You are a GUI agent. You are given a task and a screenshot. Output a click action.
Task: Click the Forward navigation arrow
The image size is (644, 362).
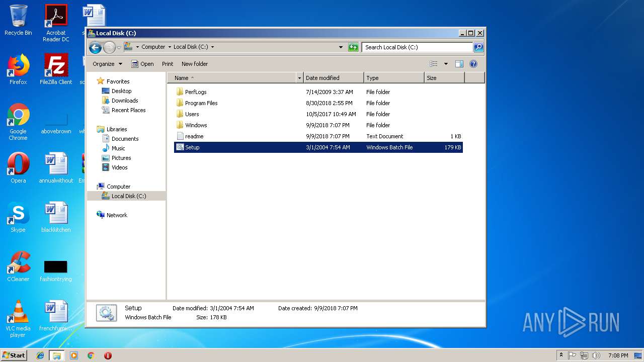[x=109, y=47]
